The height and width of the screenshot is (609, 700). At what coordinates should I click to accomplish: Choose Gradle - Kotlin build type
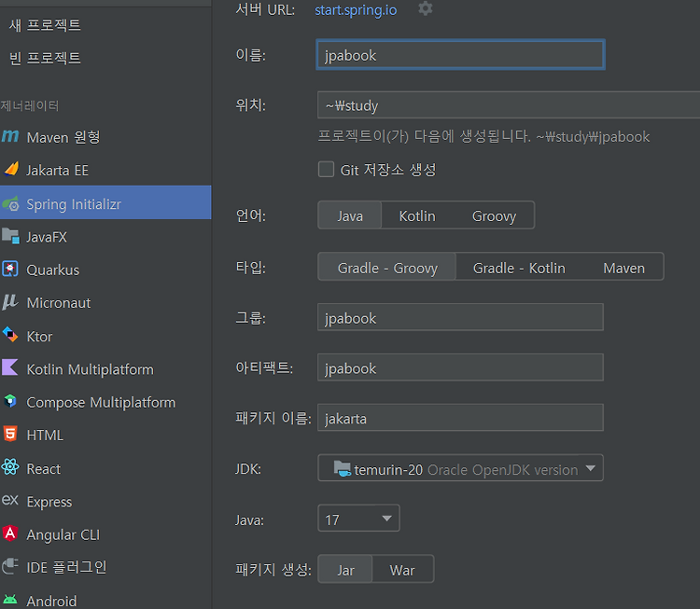click(519, 268)
